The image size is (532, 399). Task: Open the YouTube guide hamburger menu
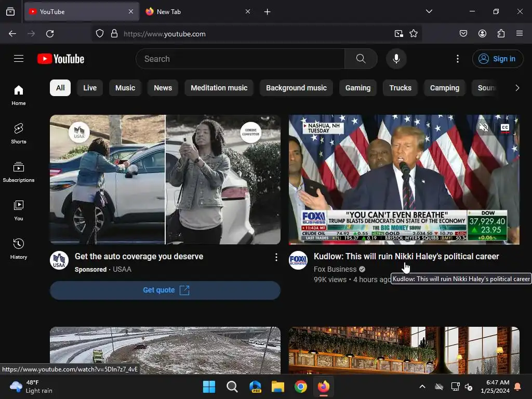click(x=19, y=59)
